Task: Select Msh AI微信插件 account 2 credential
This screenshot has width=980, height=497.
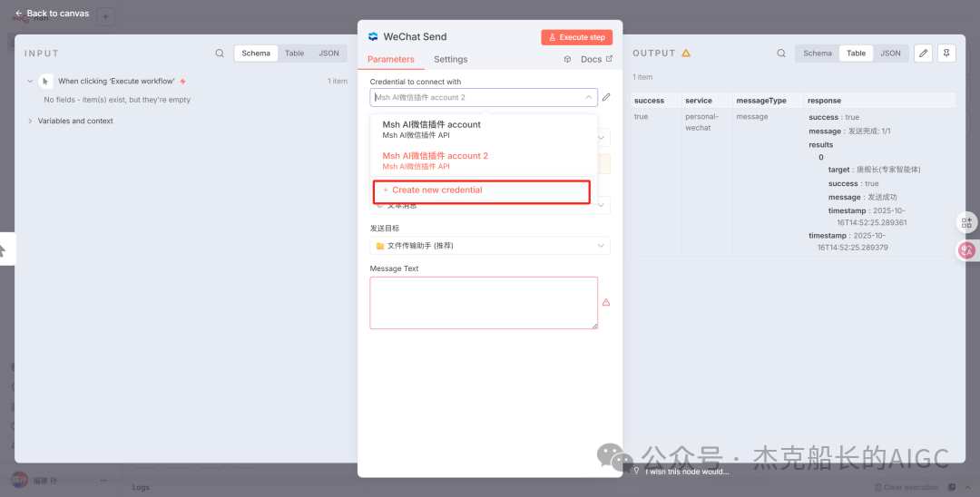Action: [483, 161]
